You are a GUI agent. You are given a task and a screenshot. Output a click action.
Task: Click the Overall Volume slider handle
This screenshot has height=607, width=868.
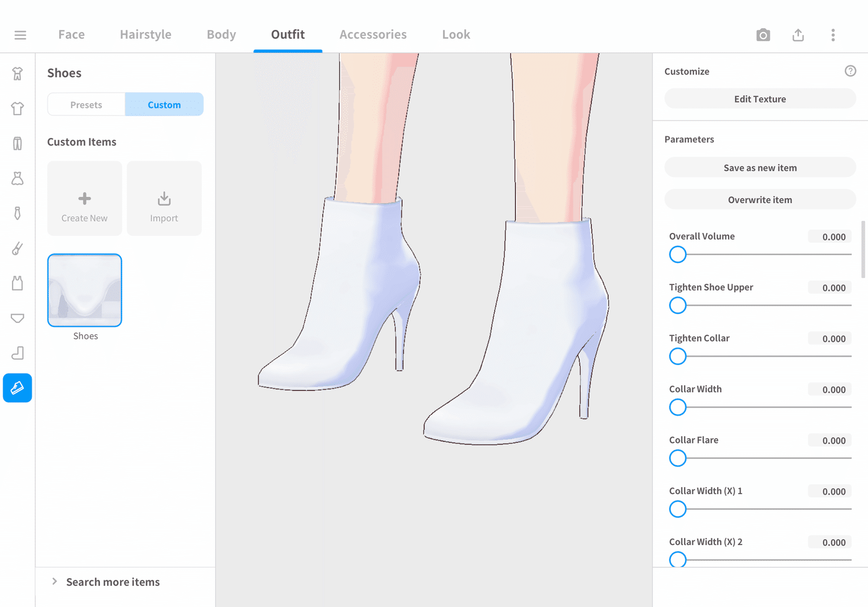(678, 254)
